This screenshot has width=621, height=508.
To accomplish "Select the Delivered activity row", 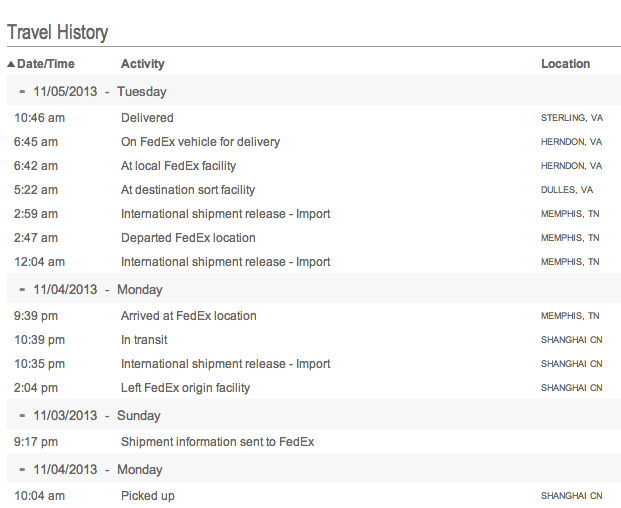I will 147,118.
